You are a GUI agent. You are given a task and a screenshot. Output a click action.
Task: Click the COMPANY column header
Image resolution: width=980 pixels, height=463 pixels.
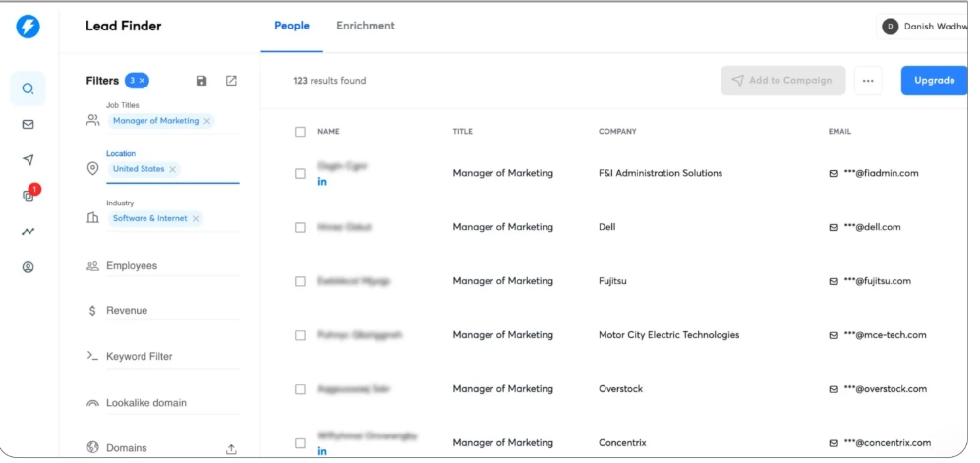coord(617,132)
